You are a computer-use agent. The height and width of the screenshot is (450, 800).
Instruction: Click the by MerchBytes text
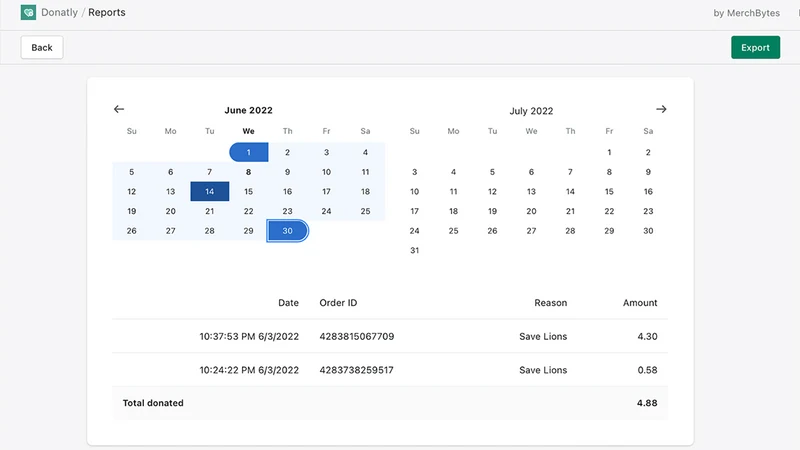tap(746, 13)
